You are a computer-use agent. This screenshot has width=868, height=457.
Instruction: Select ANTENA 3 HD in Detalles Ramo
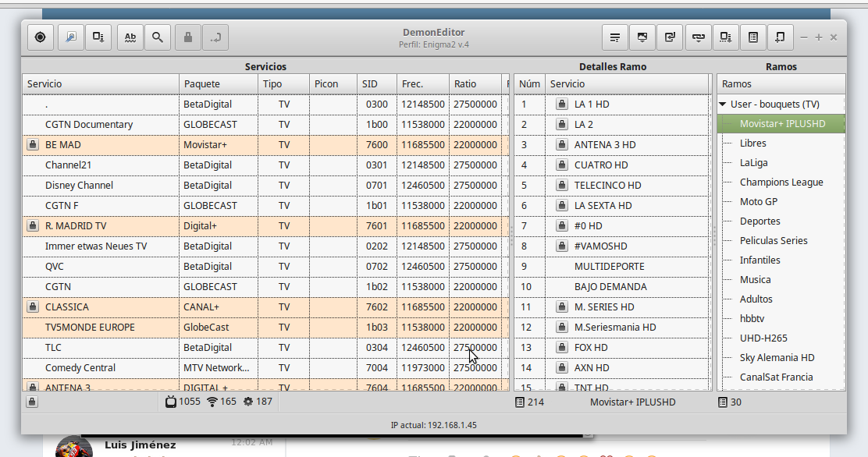point(605,145)
